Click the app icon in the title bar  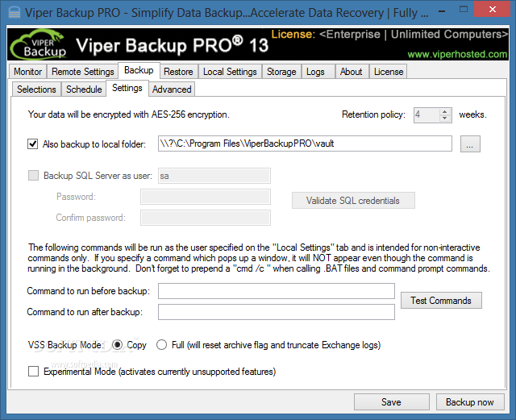point(15,13)
